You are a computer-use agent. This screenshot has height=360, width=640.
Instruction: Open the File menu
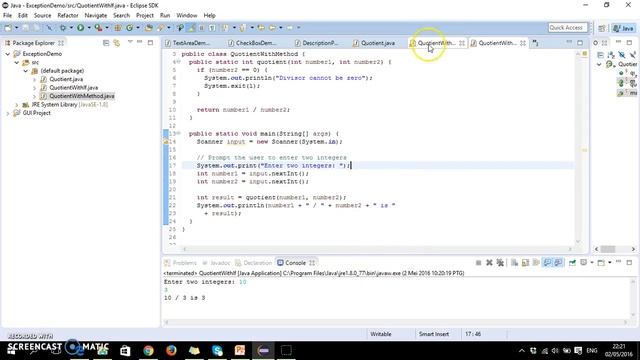7,16
